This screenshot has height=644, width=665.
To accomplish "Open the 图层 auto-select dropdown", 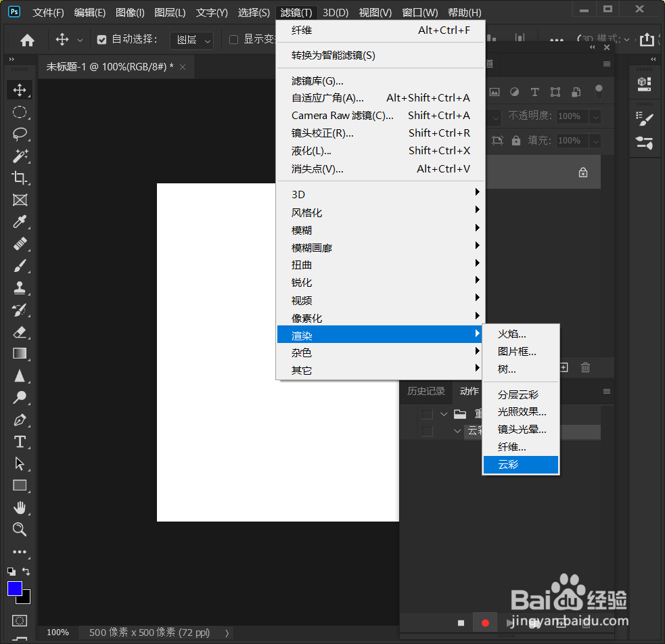I will (x=191, y=40).
